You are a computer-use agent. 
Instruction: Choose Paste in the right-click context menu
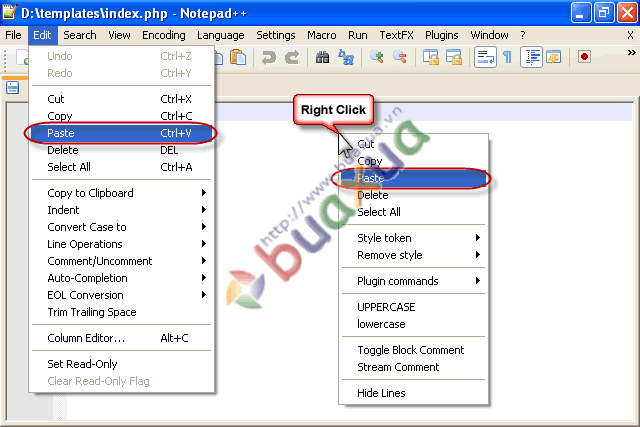pos(413,178)
